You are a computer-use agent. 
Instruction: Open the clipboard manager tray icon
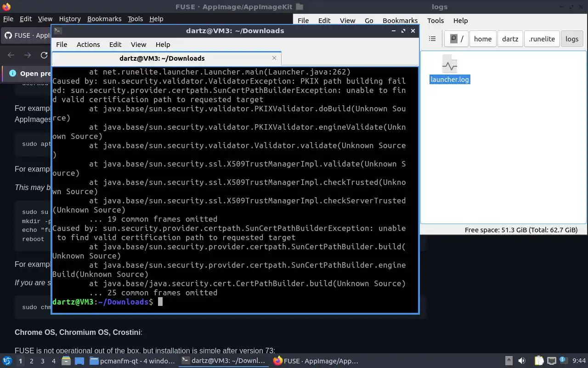(x=539, y=361)
